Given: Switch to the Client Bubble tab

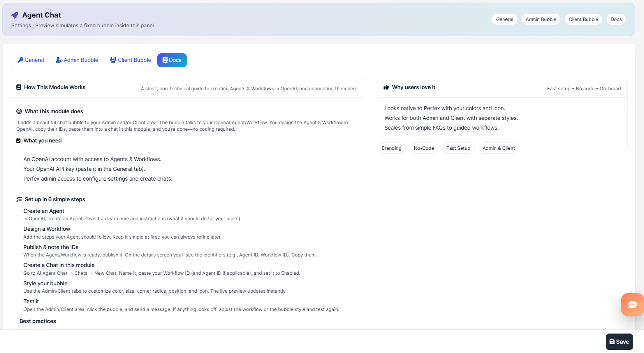Looking at the screenshot, I should point(130,60).
